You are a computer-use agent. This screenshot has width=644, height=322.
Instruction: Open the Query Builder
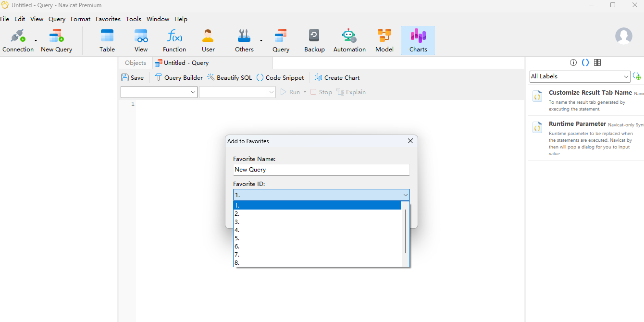tap(178, 78)
